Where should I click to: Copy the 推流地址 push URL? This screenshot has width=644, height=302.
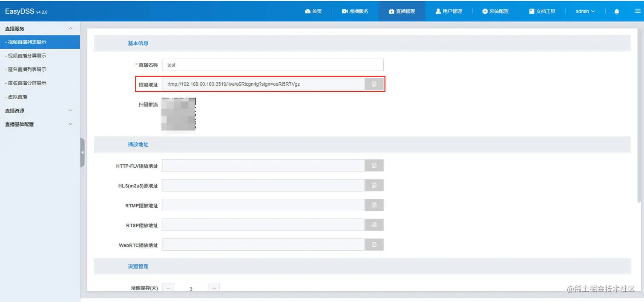(374, 84)
